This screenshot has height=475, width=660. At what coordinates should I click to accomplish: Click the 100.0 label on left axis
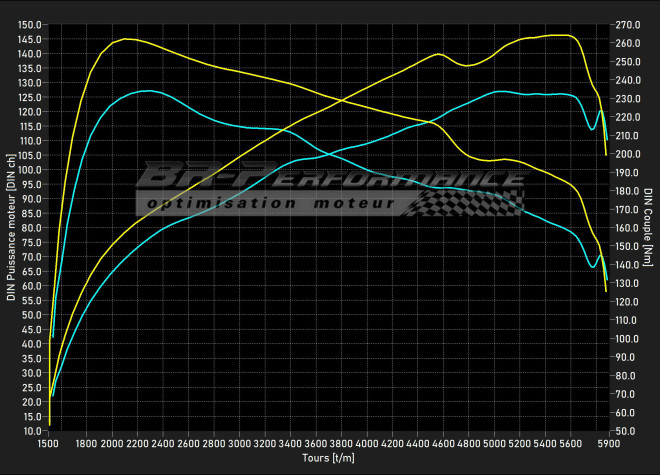pos(30,170)
